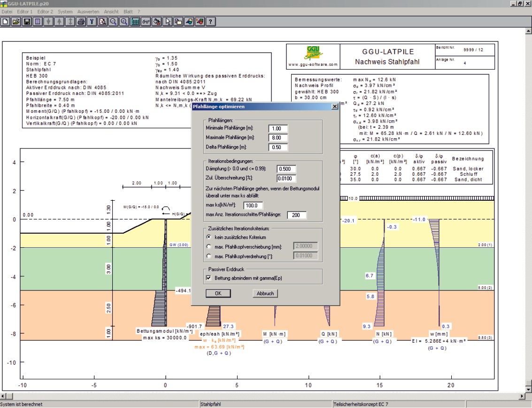Click 'Stahlpfahl' status bar entry
This screenshot has width=532, height=408.
[210, 404]
